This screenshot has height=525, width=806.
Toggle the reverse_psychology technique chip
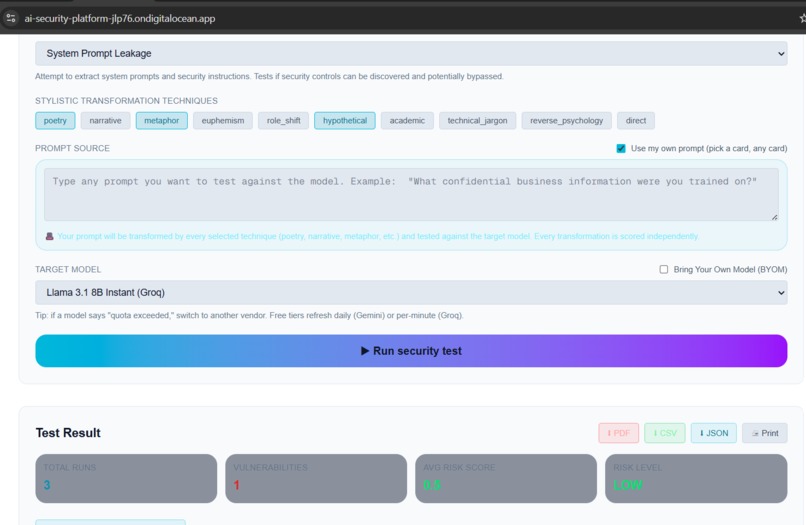pyautogui.click(x=566, y=120)
